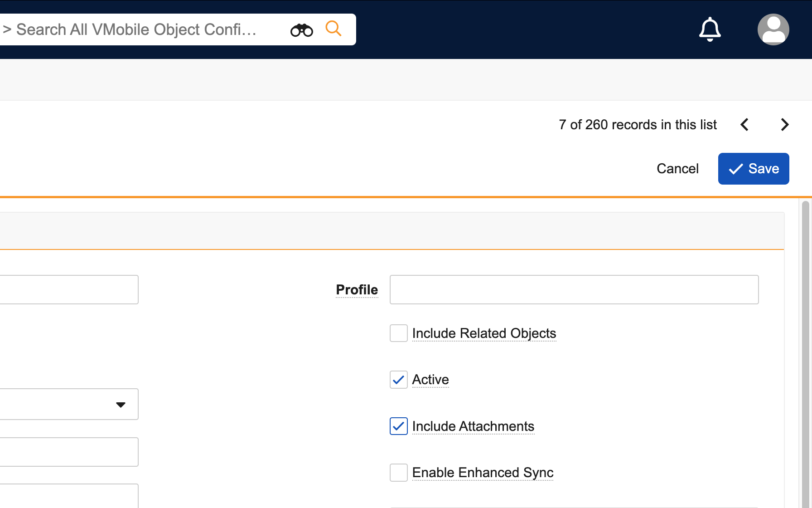Image resolution: width=812 pixels, height=508 pixels.
Task: Click the binoculars advanced search icon
Action: tap(302, 30)
